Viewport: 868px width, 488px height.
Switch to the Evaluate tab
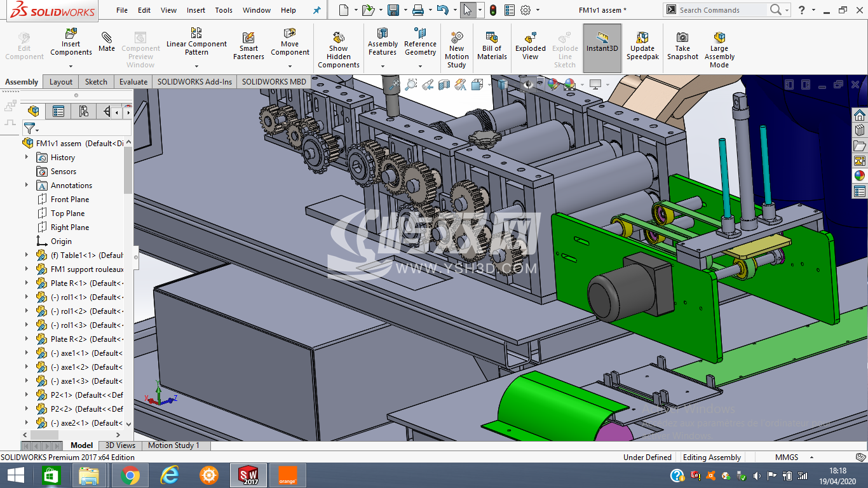133,81
